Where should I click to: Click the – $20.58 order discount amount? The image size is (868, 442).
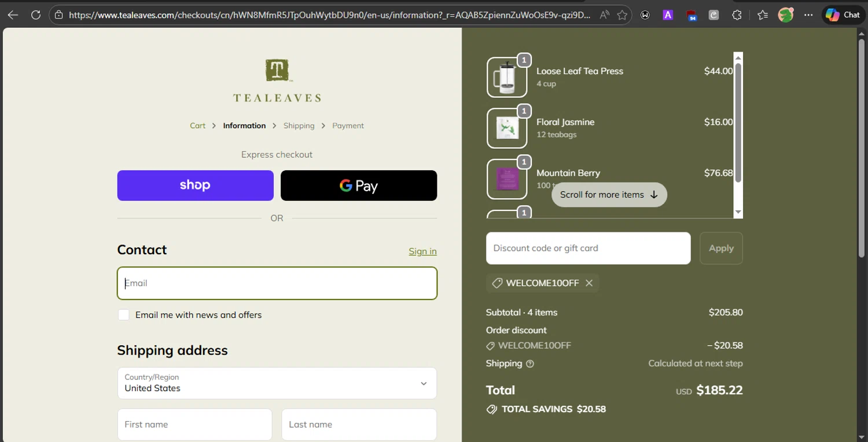[x=725, y=346]
